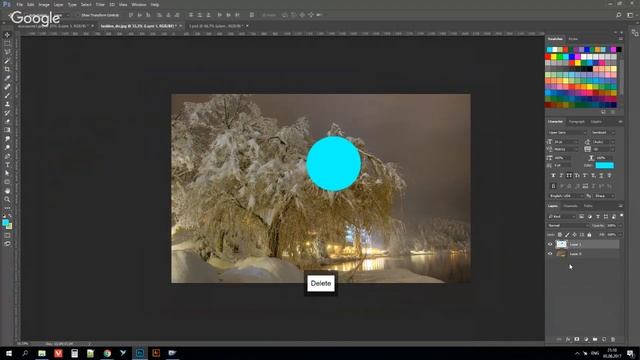Select the Magic Wand tool

(x=7, y=60)
